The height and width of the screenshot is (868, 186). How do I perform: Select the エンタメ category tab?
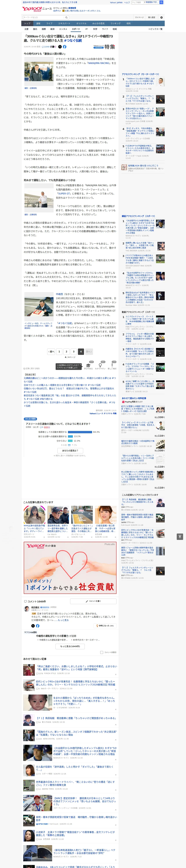click(63, 29)
